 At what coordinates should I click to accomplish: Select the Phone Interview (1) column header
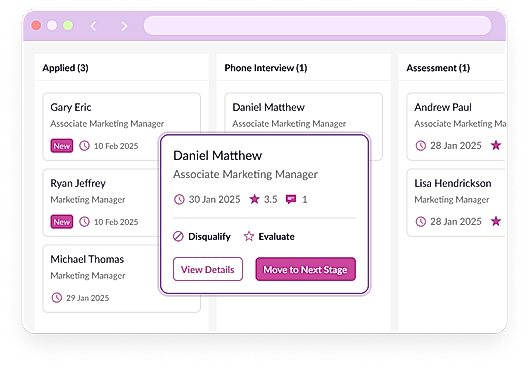(x=266, y=68)
